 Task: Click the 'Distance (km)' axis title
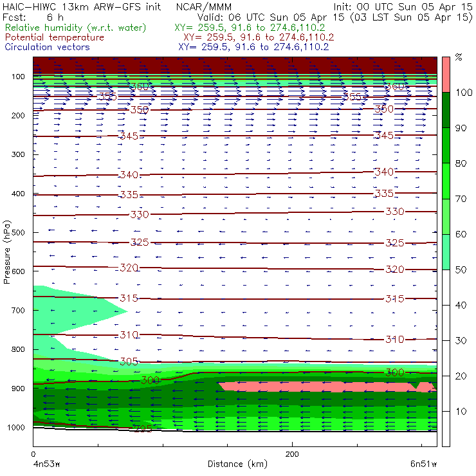[x=237, y=464]
